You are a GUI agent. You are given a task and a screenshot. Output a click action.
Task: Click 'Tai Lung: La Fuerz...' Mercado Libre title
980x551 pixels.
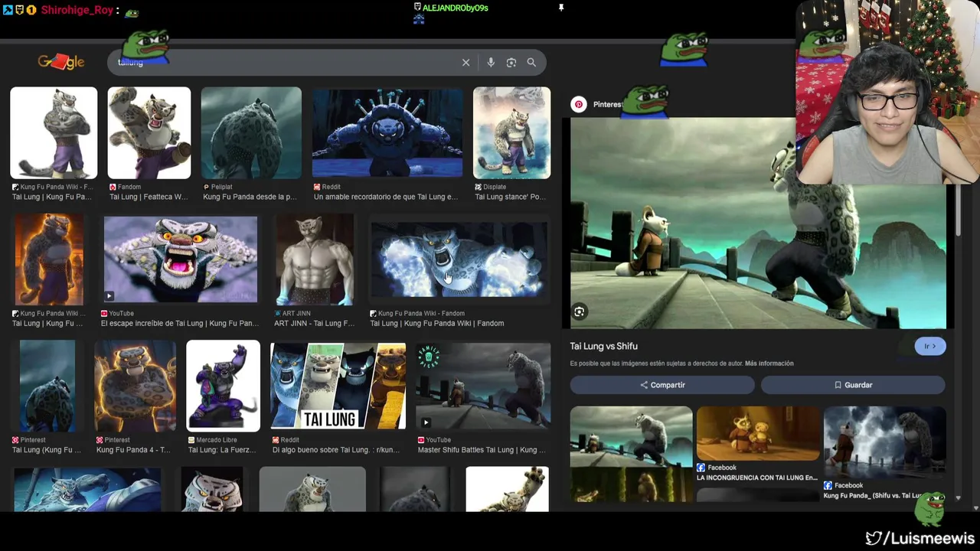point(224,450)
